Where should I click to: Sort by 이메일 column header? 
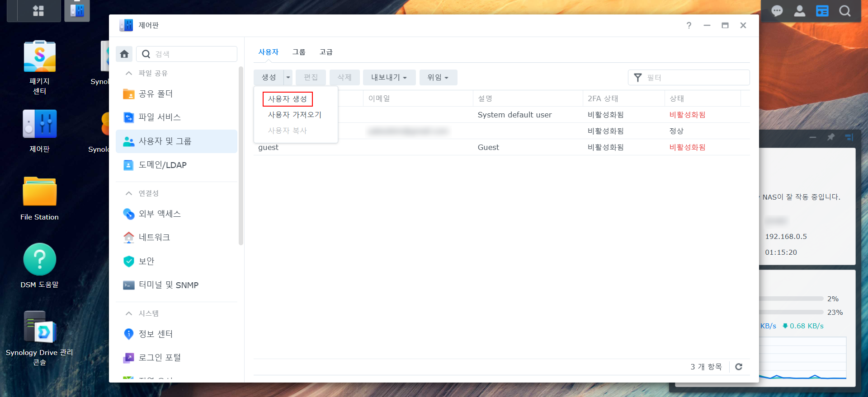pos(418,98)
